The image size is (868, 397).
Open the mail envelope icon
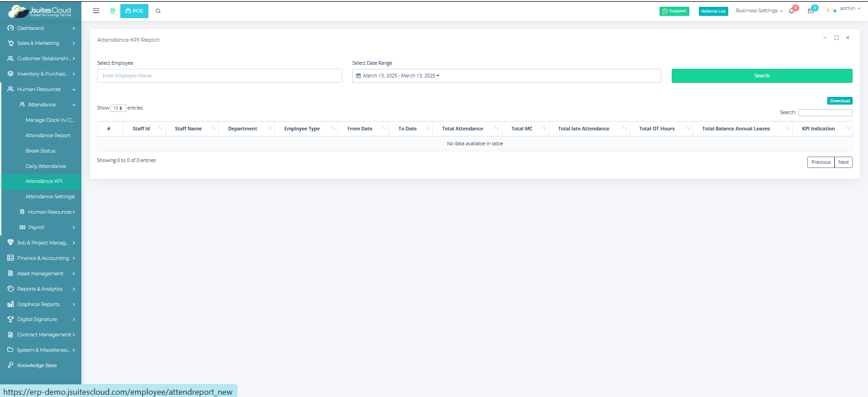(811, 11)
